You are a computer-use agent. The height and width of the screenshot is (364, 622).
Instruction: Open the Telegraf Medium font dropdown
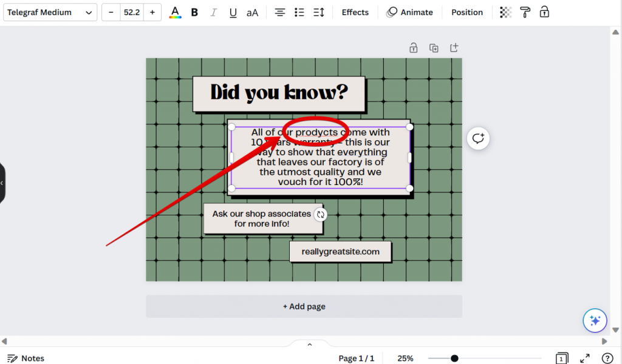pyautogui.click(x=50, y=12)
